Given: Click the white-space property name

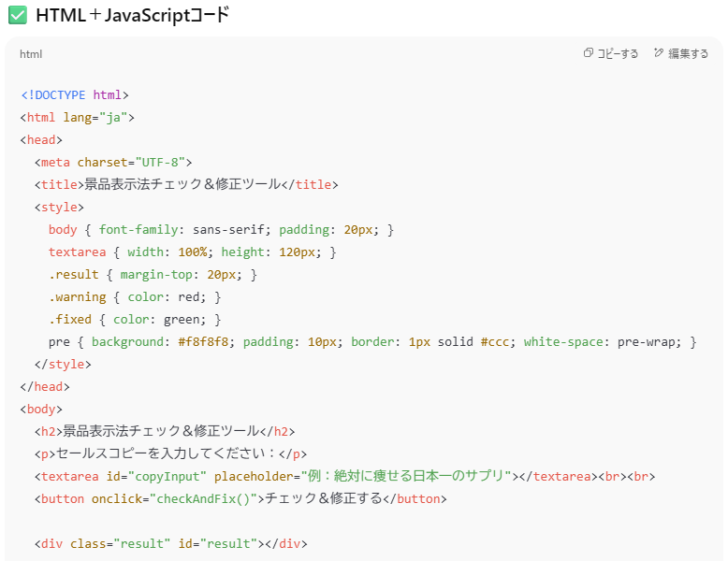Looking at the screenshot, I should [x=563, y=342].
